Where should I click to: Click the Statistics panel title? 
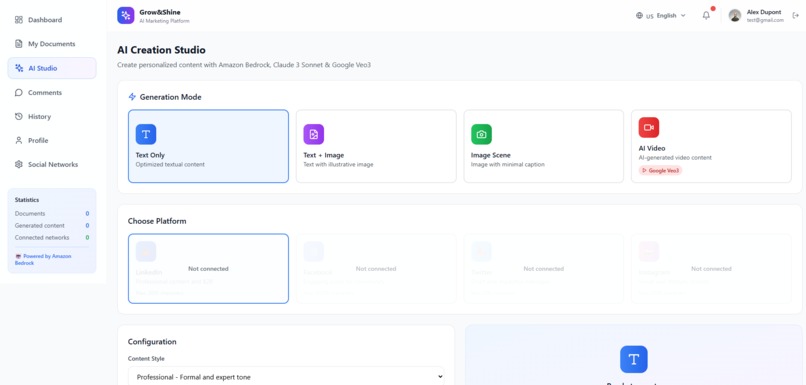[27, 199]
